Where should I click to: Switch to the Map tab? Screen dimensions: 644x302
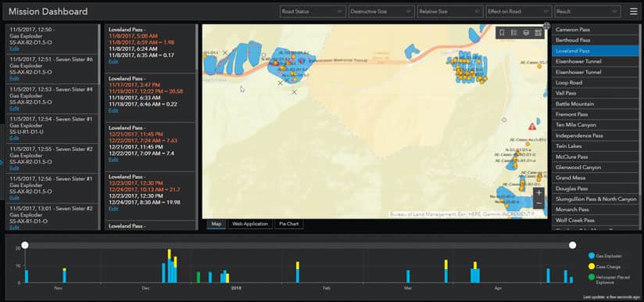pos(216,224)
